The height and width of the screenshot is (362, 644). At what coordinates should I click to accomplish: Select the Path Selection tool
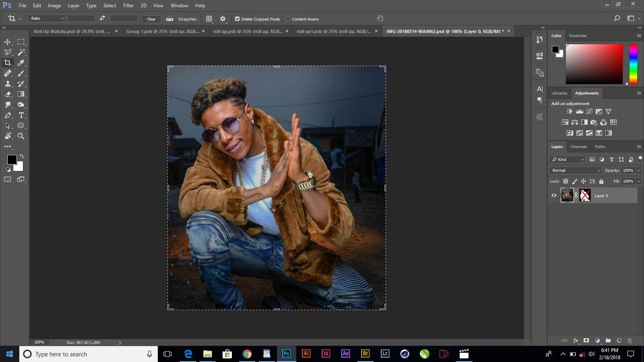(x=8, y=125)
